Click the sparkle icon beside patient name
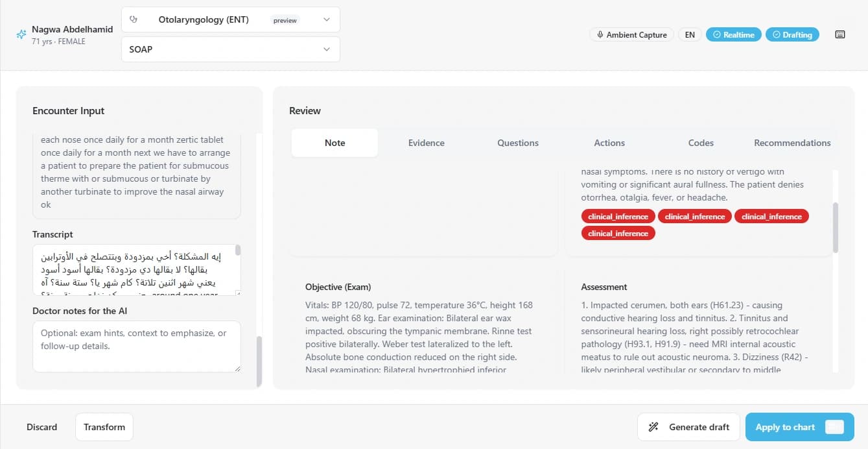 click(21, 35)
